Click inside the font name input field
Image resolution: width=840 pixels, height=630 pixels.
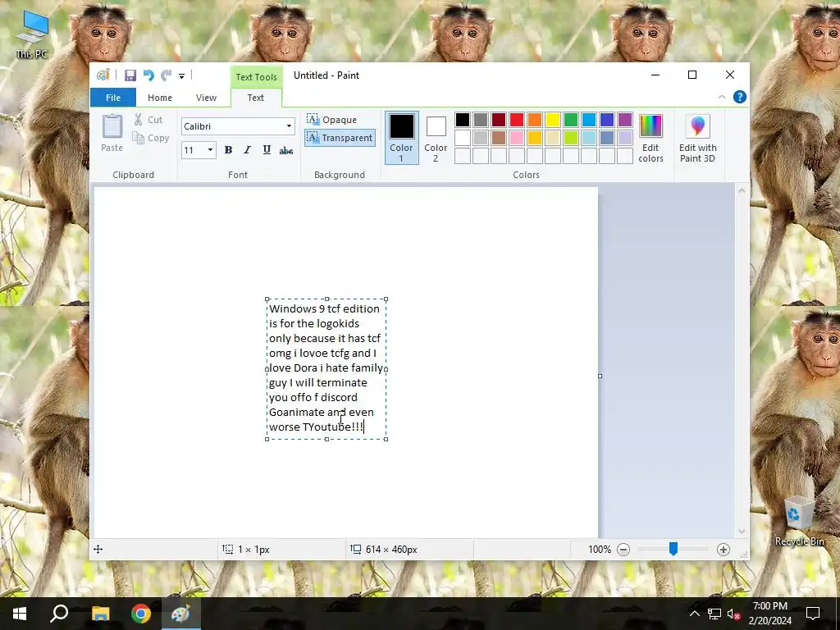point(232,126)
